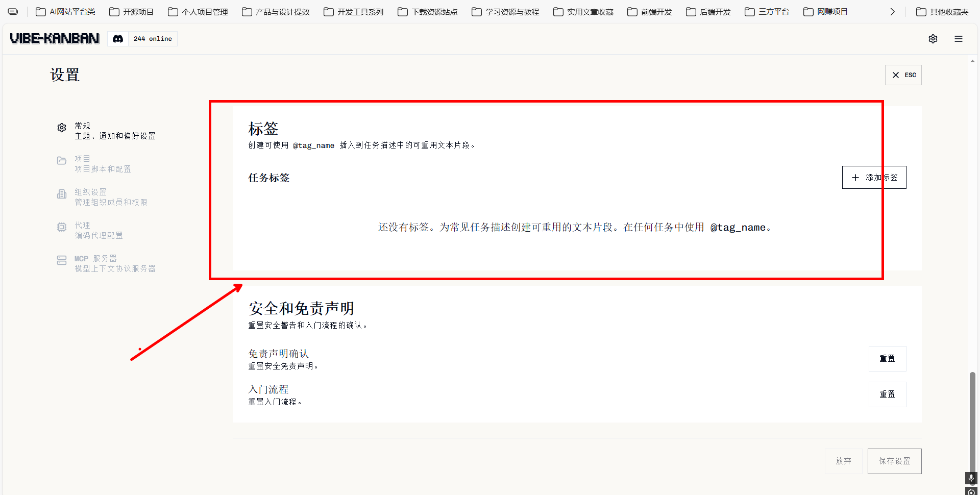
Task: Select the General settings gear icon
Action: click(x=62, y=128)
